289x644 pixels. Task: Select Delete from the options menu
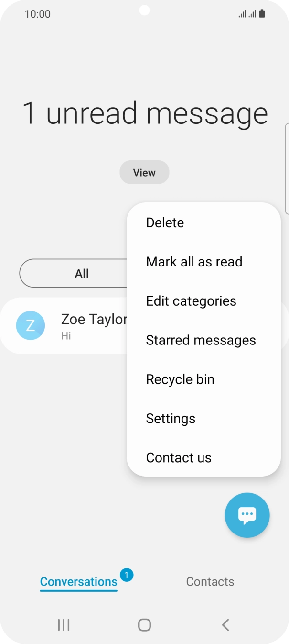point(165,222)
